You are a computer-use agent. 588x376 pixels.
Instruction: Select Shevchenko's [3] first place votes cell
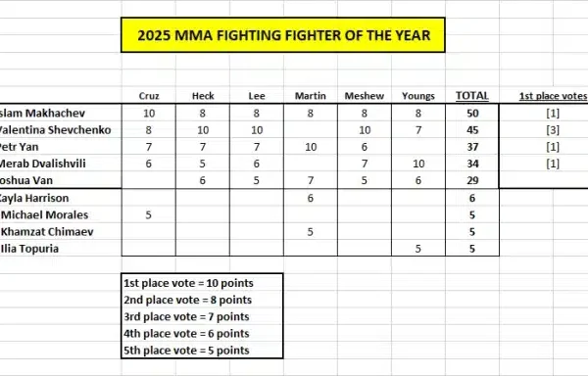pyautogui.click(x=553, y=130)
